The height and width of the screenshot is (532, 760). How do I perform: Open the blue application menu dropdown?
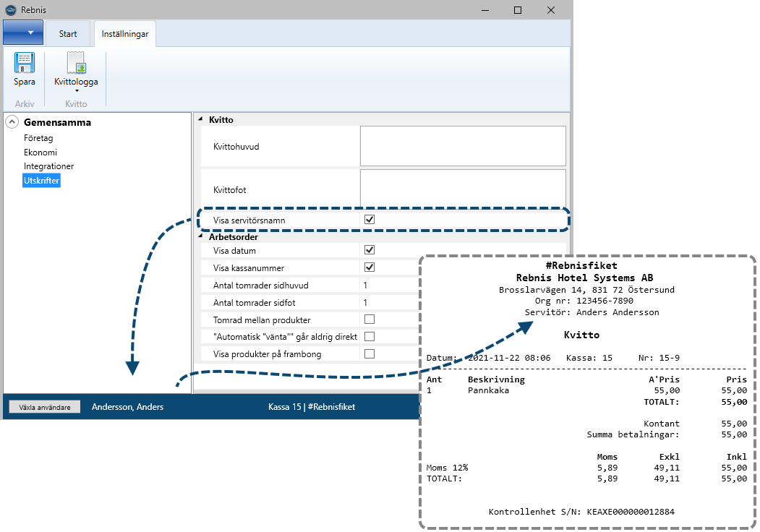(23, 33)
